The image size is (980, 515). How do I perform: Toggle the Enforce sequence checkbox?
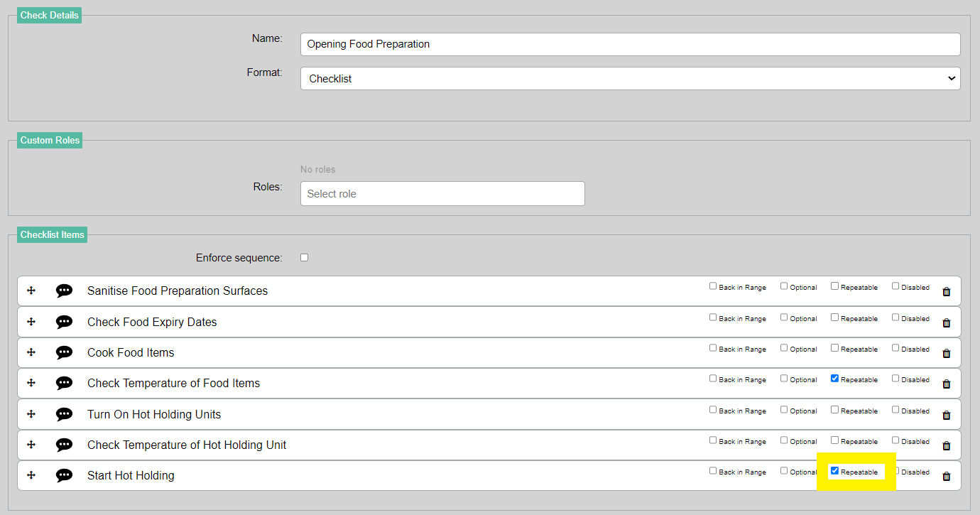(x=304, y=258)
